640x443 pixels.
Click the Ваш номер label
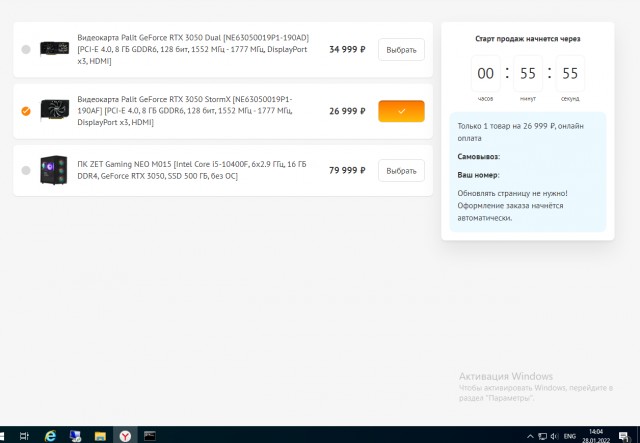point(478,175)
